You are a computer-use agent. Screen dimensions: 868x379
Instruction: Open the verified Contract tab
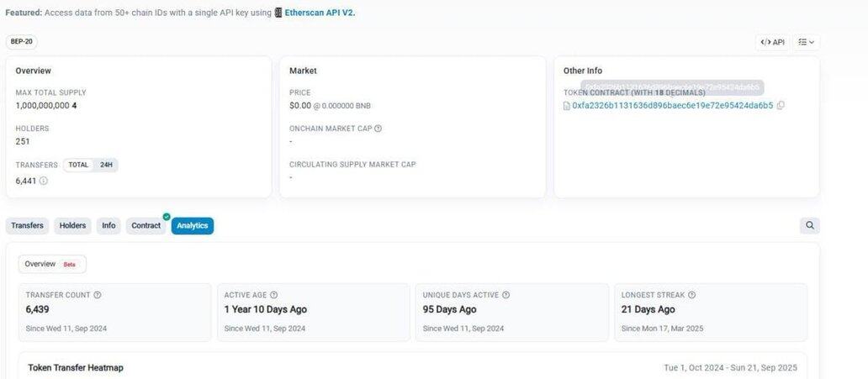146,225
